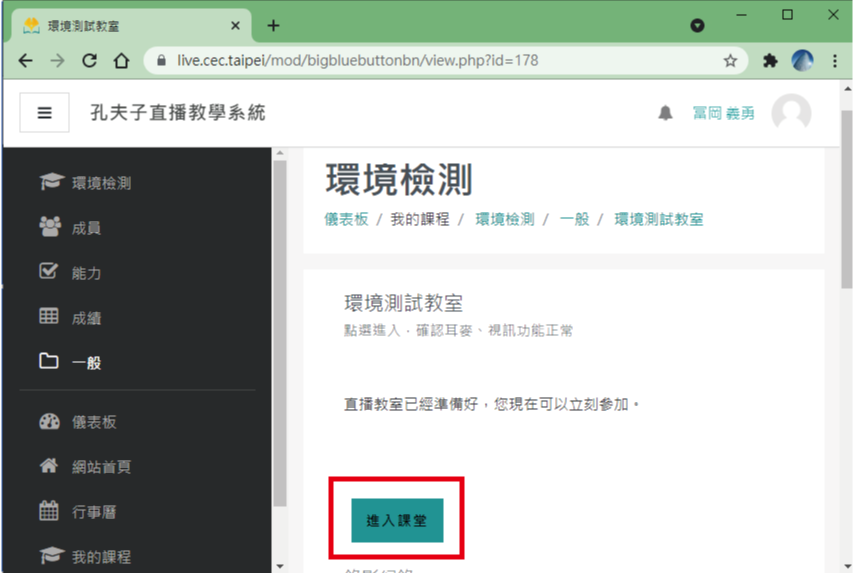The image size is (854, 573).
Task: Select the 環境測試教室 browser tab
Action: coord(131,26)
